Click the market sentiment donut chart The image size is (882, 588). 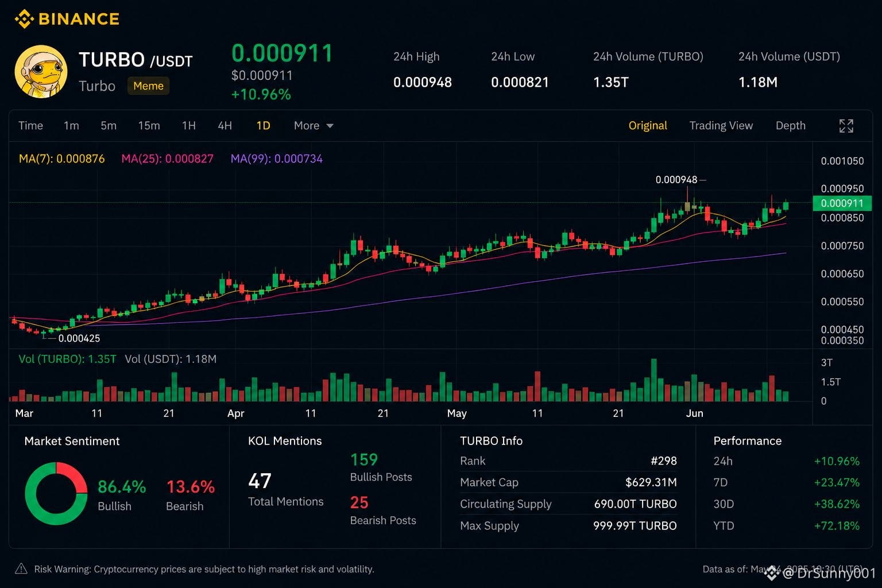click(x=56, y=493)
